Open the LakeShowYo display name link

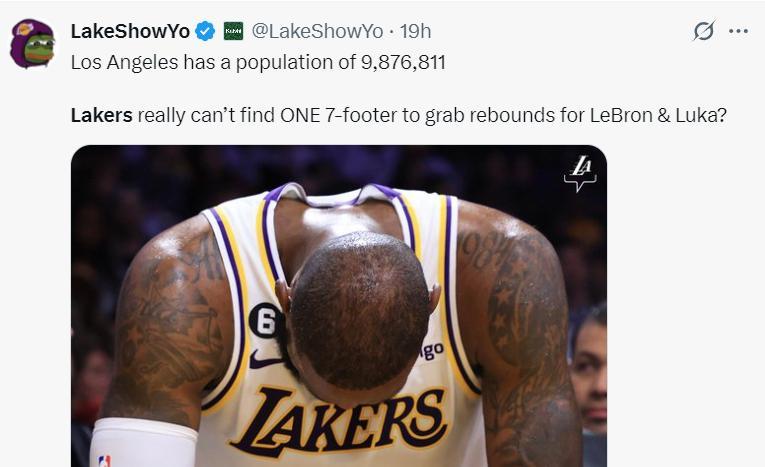[x=130, y=31]
